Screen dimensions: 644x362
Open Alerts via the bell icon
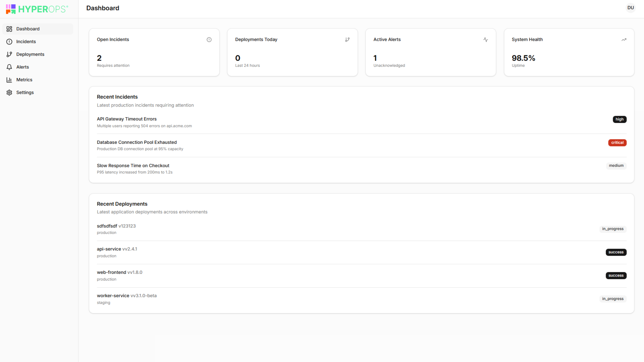coord(9,67)
